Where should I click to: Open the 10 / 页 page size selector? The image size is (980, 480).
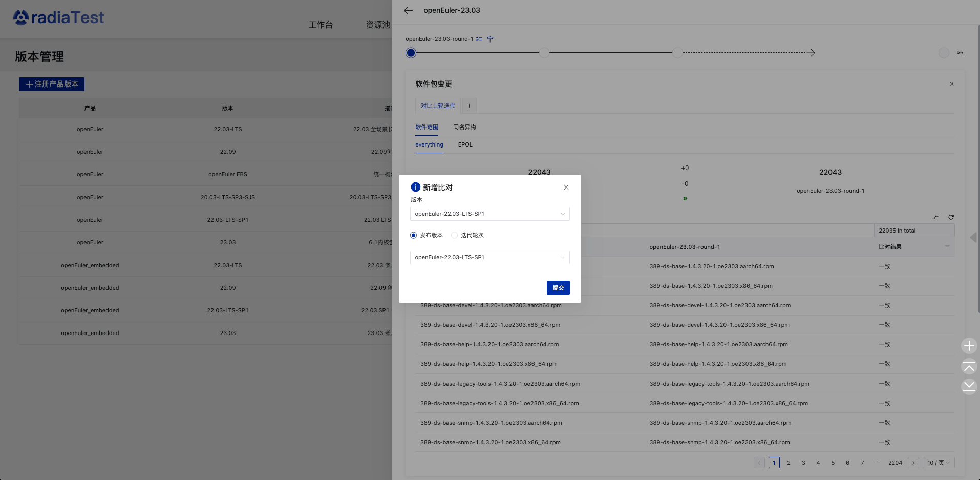pos(939,463)
